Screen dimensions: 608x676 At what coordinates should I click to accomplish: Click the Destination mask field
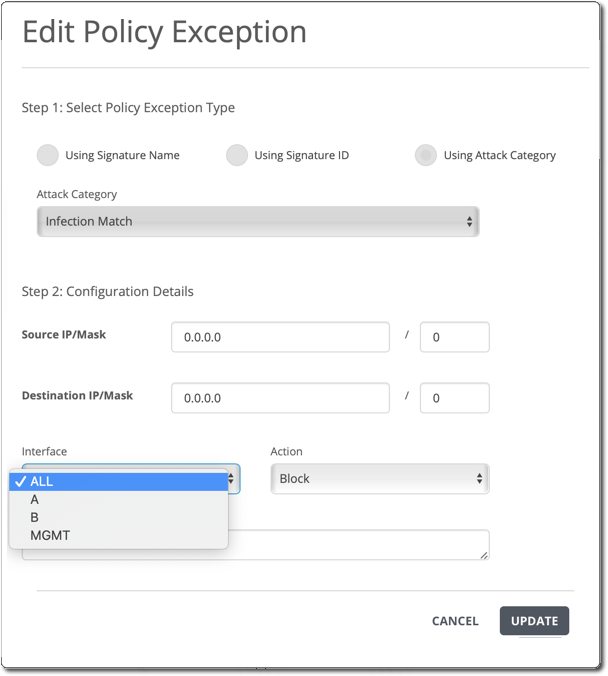pos(454,398)
